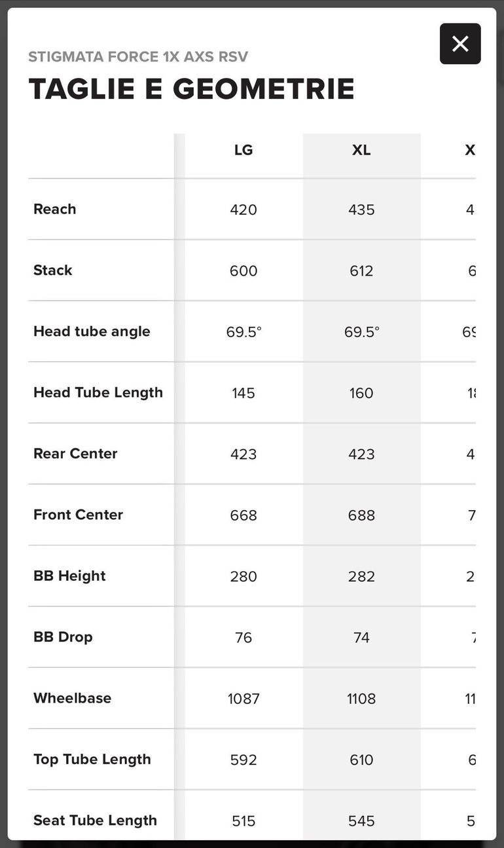Close the Taglie e Geometrie dialog
Viewport: 504px width, 848px height.
[460, 44]
